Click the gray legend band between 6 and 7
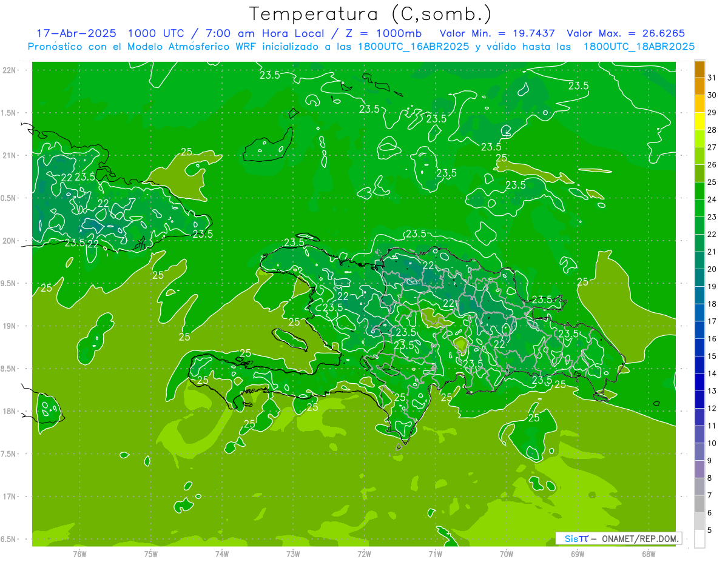The image size is (728, 562). point(699,504)
